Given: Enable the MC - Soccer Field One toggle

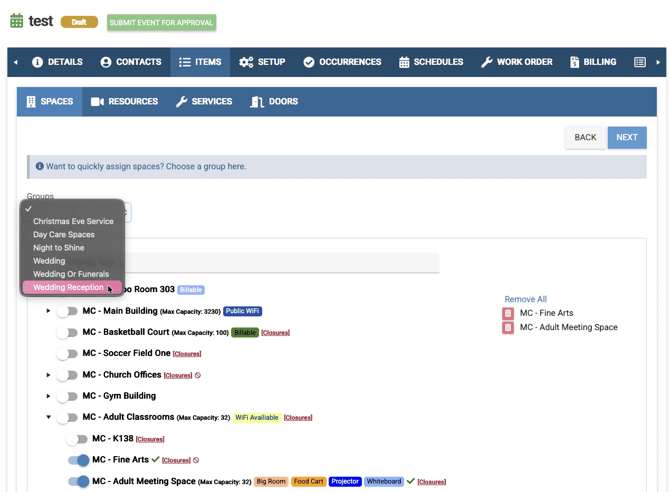Looking at the screenshot, I should (x=67, y=353).
